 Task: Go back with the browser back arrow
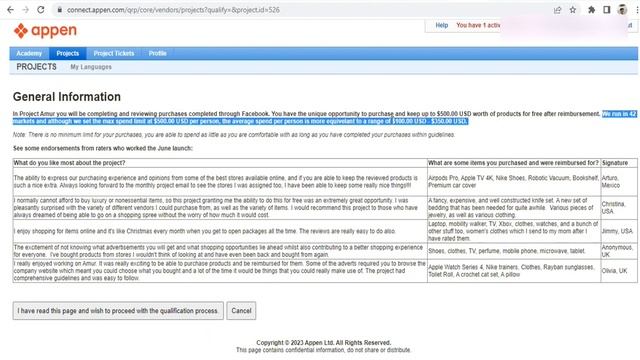pyautogui.click(x=10, y=10)
